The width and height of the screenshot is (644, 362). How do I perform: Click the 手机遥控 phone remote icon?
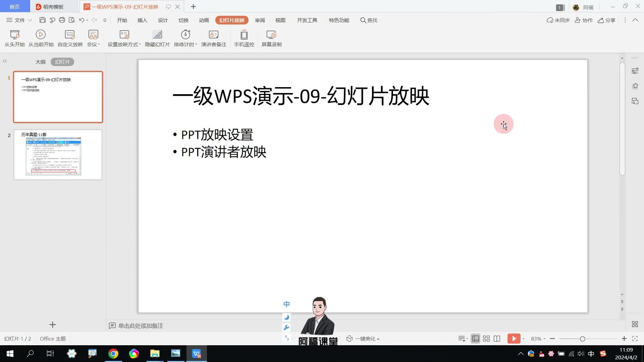coord(244,35)
